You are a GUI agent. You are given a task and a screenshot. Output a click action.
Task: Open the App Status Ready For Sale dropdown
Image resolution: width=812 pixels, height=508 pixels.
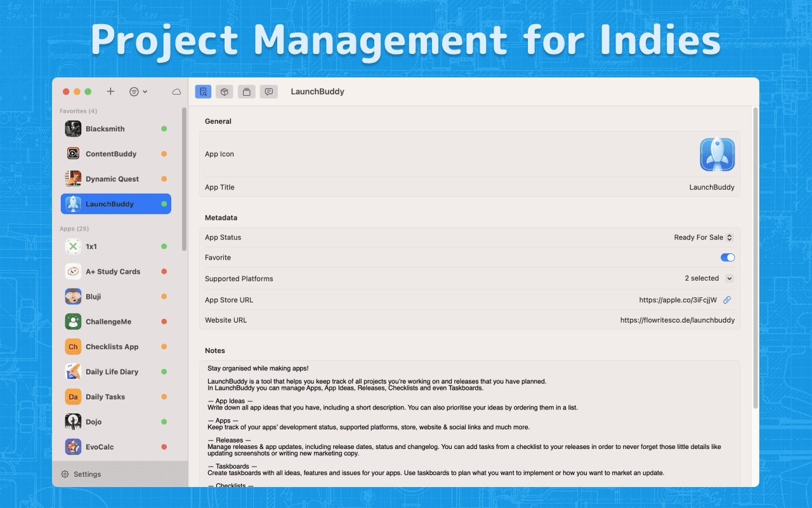click(704, 237)
